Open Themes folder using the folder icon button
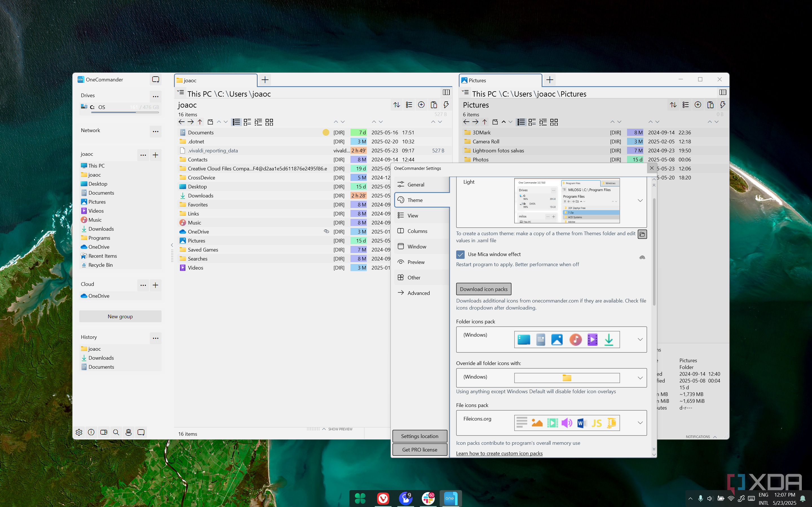This screenshot has width=812, height=507. click(x=642, y=234)
